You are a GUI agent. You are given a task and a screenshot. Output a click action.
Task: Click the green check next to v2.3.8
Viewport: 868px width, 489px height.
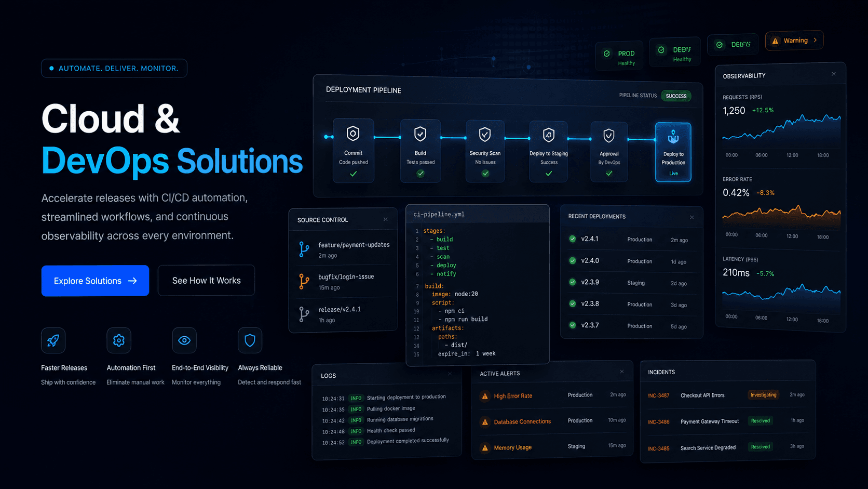click(x=573, y=303)
